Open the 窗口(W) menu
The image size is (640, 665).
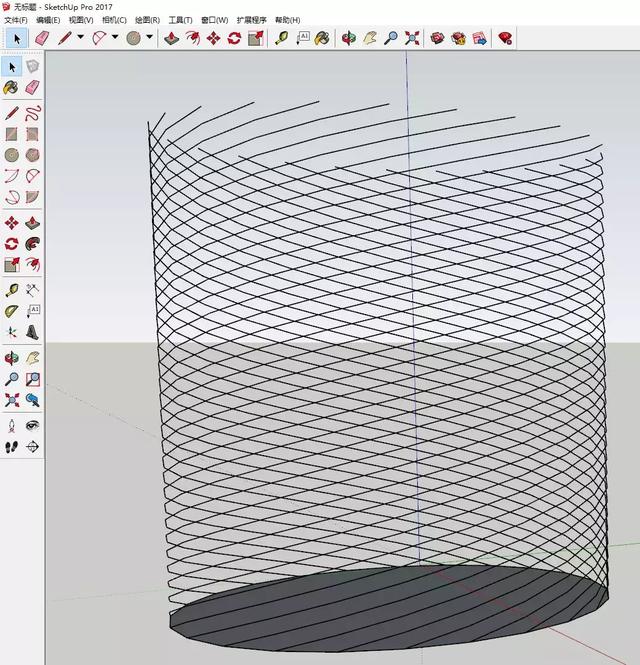point(214,20)
